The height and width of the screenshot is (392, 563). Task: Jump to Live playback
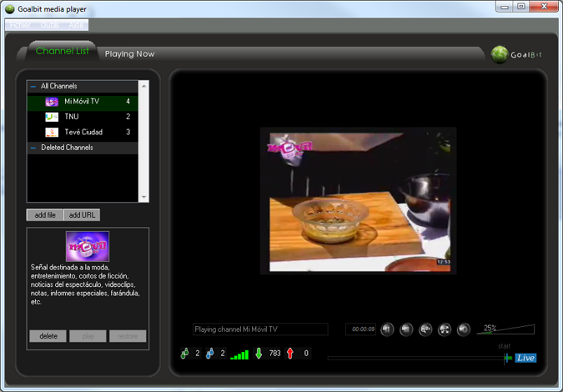point(525,358)
